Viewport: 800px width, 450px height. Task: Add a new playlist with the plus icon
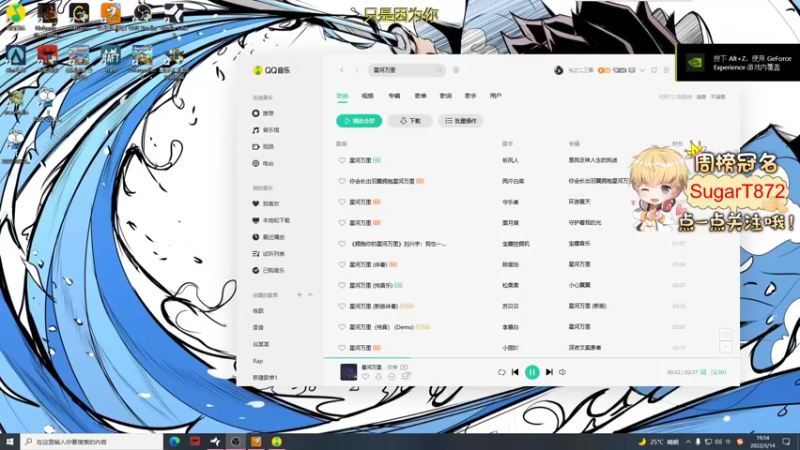click(x=299, y=295)
